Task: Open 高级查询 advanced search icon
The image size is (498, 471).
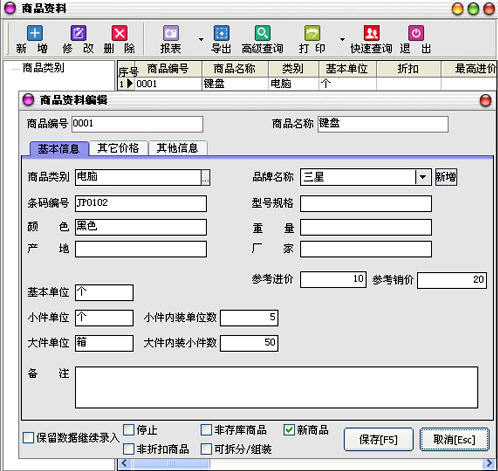Action: click(262, 33)
